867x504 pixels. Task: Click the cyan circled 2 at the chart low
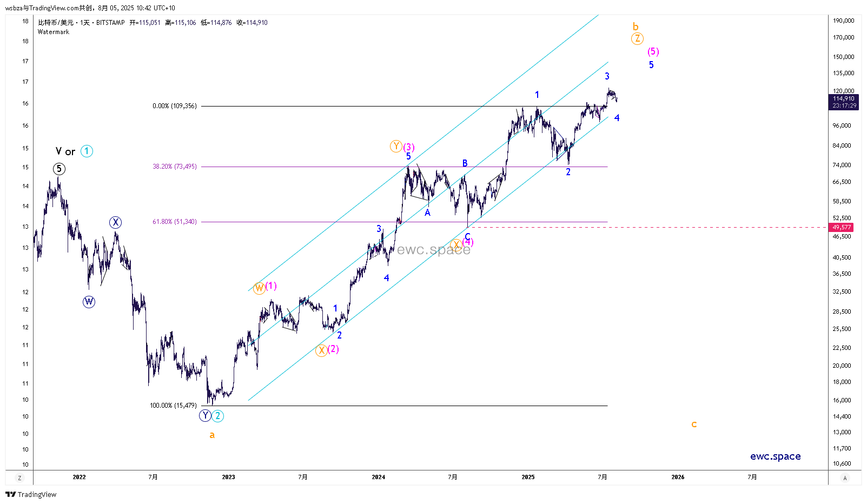point(217,416)
